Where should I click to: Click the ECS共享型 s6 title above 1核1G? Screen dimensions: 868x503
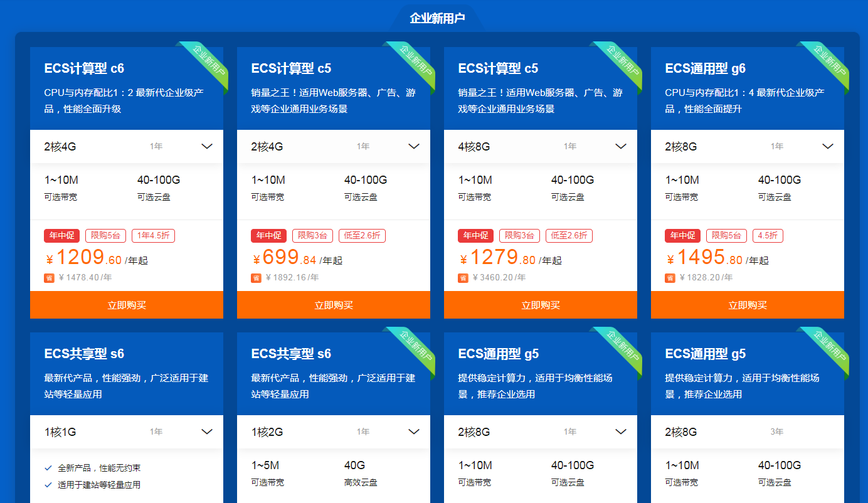(x=84, y=354)
